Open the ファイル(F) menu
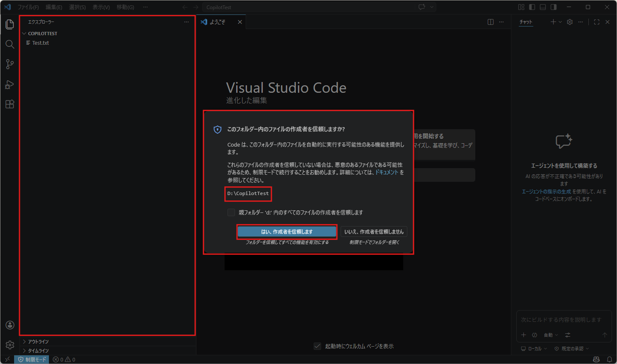This screenshot has width=617, height=364. click(28, 7)
